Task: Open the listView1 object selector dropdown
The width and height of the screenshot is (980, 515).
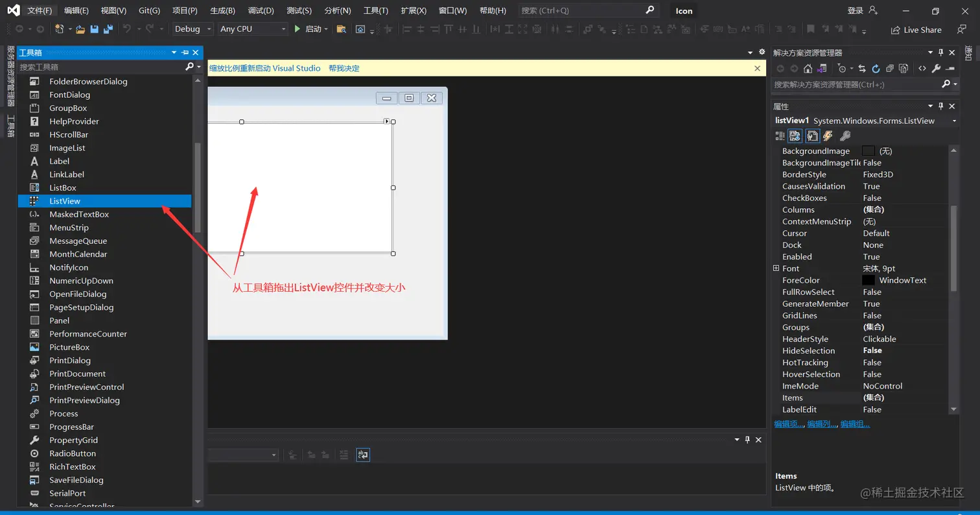Action: click(954, 121)
